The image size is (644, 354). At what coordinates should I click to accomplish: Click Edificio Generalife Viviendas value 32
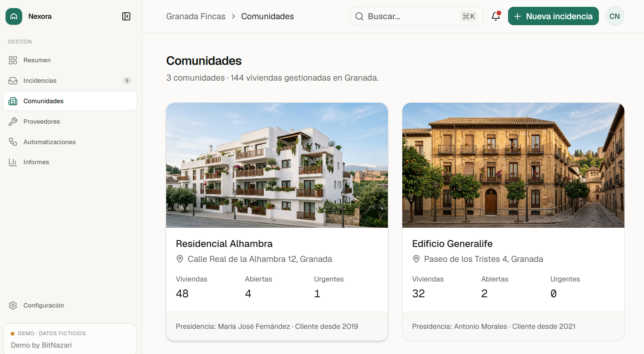pyautogui.click(x=419, y=293)
